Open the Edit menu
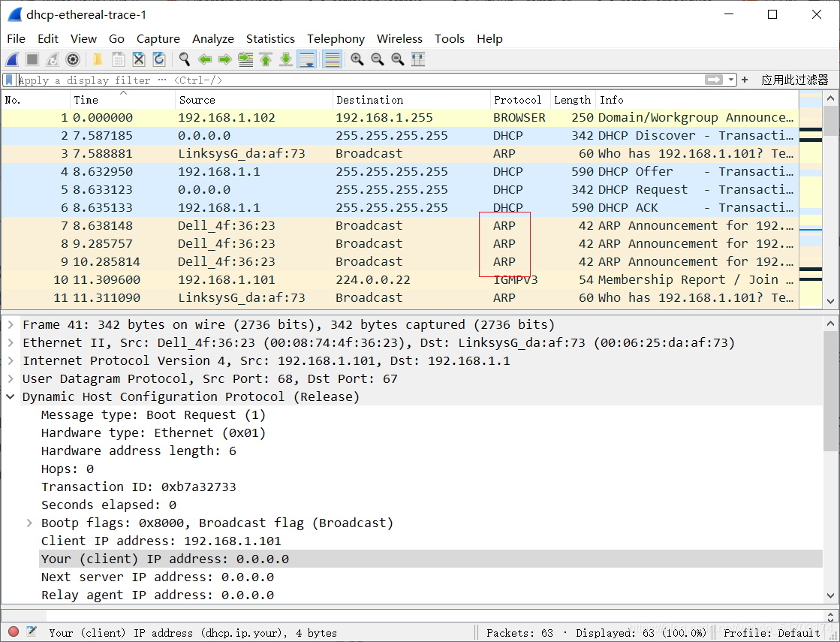 click(x=48, y=38)
